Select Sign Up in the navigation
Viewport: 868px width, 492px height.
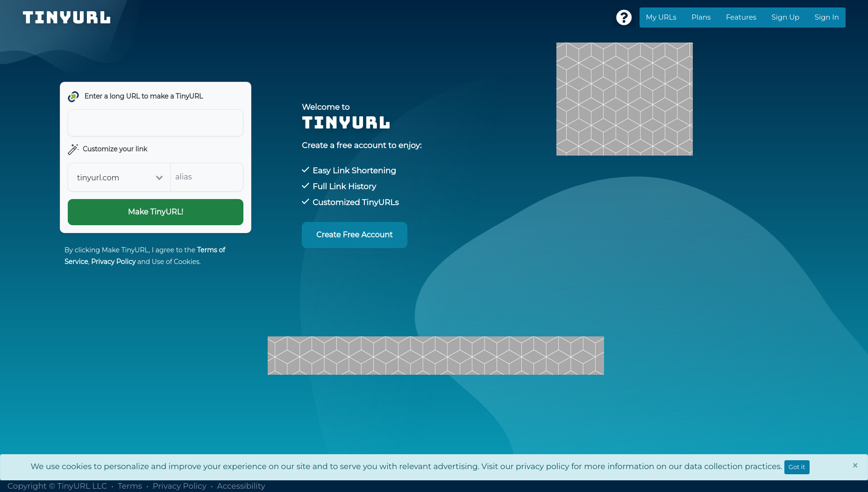point(785,17)
